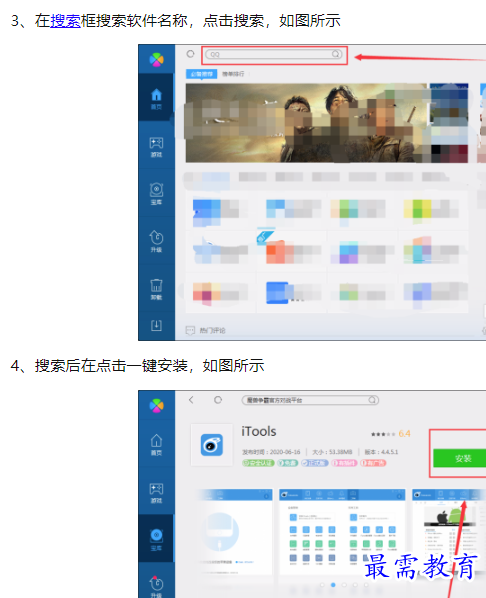Open the blue 搜索 hyperlink in step 3
This screenshot has height=598, width=486.
pos(65,21)
